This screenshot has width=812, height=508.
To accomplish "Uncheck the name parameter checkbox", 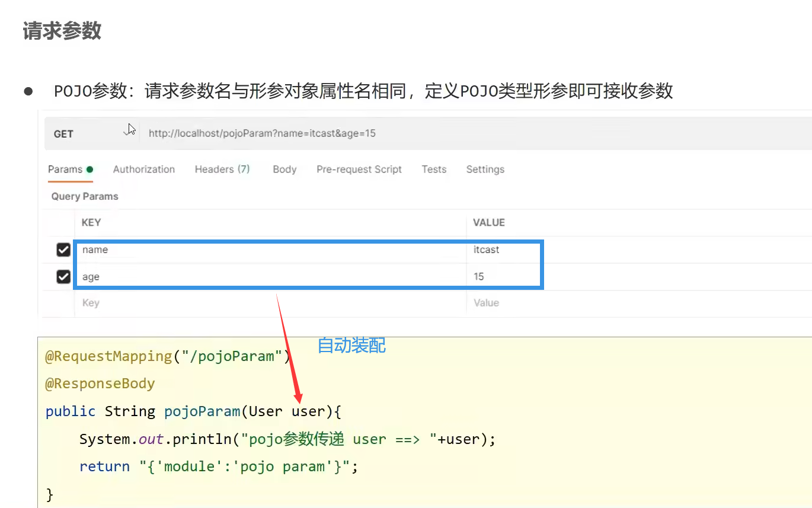I will coord(63,250).
